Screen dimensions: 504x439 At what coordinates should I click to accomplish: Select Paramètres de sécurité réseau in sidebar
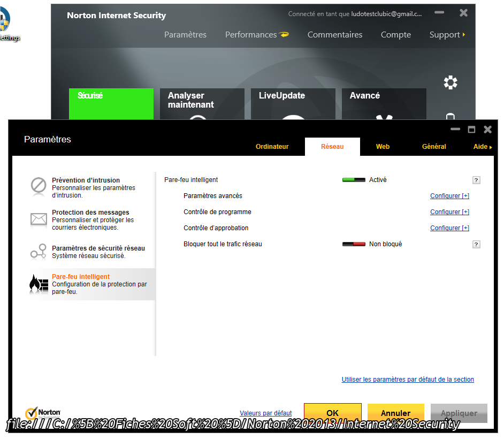(x=92, y=252)
